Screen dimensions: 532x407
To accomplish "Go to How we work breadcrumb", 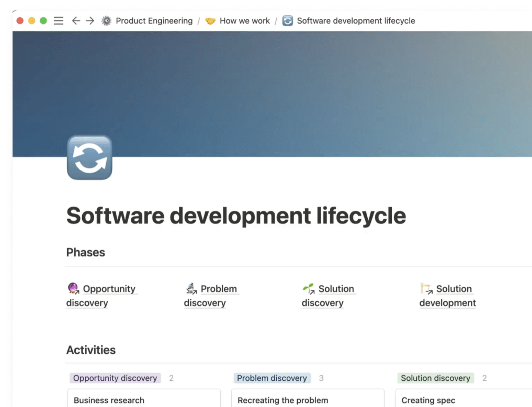I will [244, 21].
